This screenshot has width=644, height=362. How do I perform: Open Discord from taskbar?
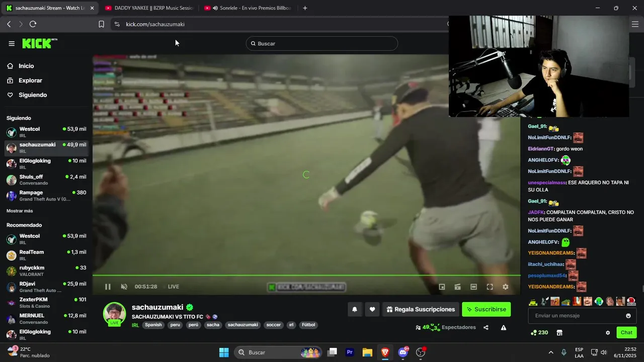click(x=403, y=352)
